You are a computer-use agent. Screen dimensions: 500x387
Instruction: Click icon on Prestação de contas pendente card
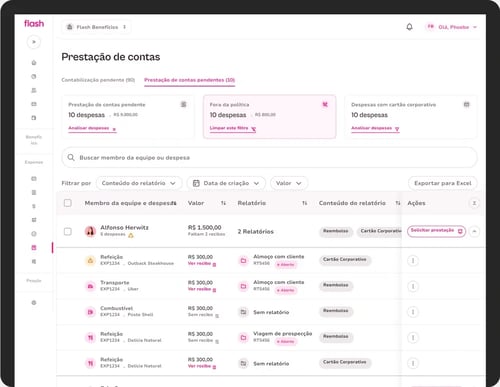click(x=183, y=104)
